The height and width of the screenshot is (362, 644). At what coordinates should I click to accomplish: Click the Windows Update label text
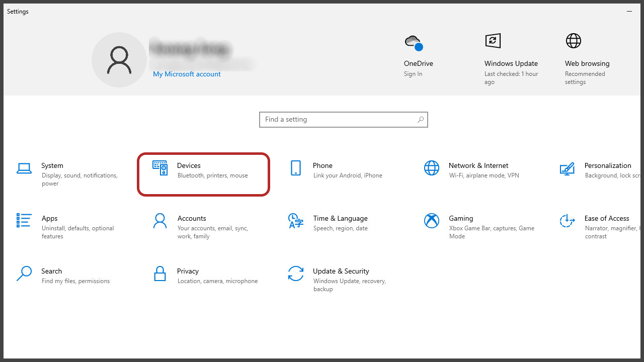pos(511,63)
